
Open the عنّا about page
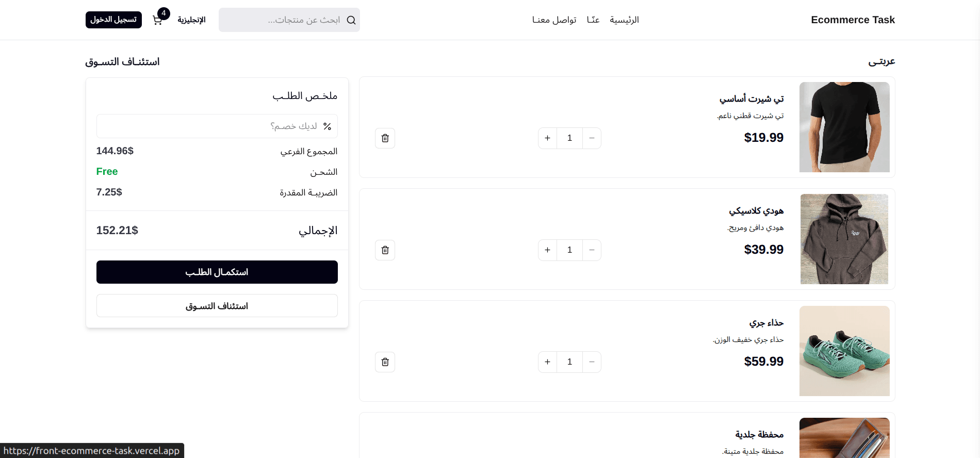[x=593, y=20]
